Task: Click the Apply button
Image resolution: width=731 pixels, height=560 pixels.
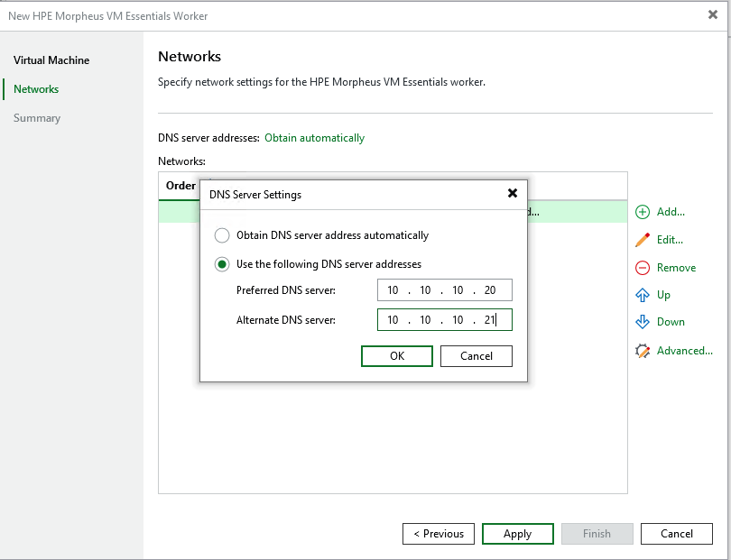Action: pyautogui.click(x=517, y=534)
